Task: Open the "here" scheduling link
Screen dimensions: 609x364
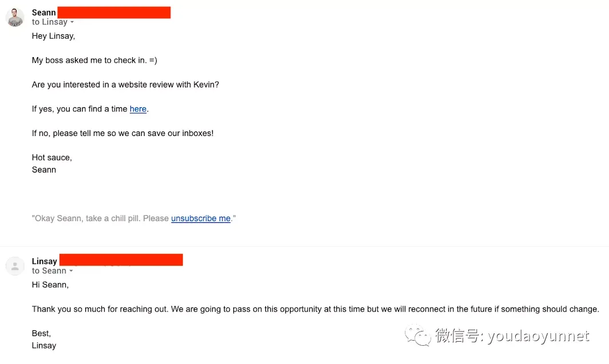Action: click(x=138, y=109)
